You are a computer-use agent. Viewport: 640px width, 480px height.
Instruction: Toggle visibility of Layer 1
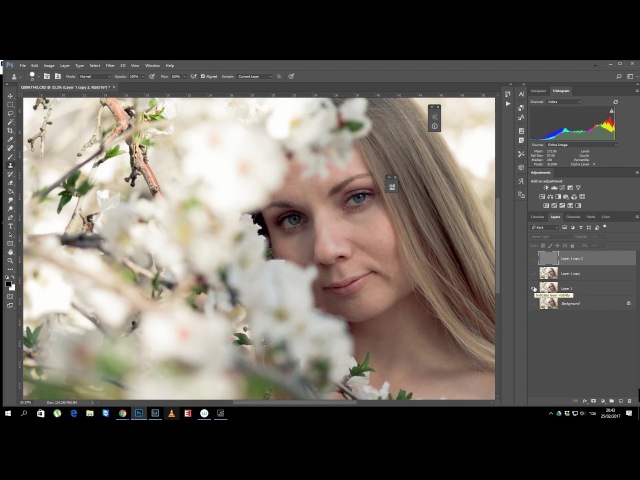tap(534, 288)
